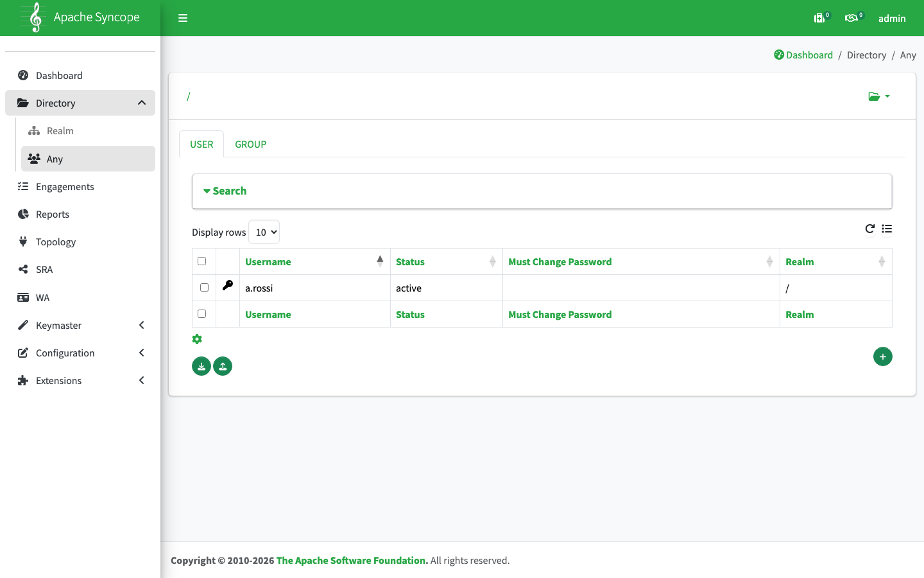Click the Realm header in table footer
The width and height of the screenshot is (924, 578).
(x=800, y=314)
